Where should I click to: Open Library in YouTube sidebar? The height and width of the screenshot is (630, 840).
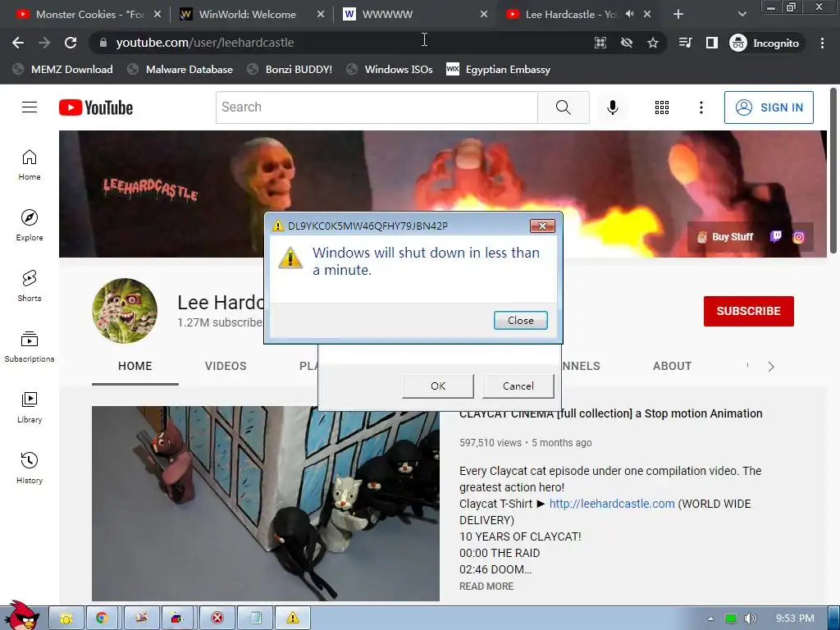tap(30, 408)
